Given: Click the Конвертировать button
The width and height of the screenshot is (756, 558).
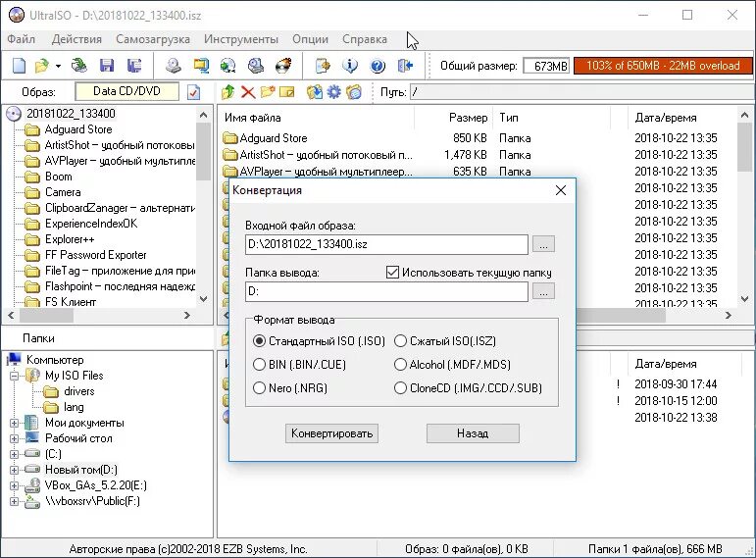Looking at the screenshot, I should (x=331, y=433).
